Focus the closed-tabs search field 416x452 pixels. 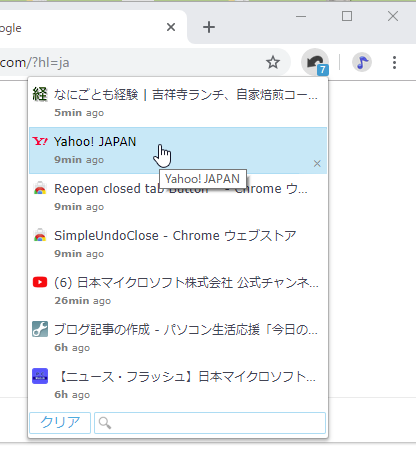click(210, 423)
